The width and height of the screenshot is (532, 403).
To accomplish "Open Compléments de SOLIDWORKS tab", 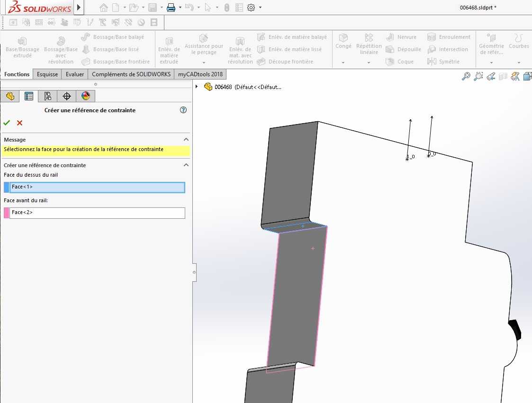I will pos(131,74).
